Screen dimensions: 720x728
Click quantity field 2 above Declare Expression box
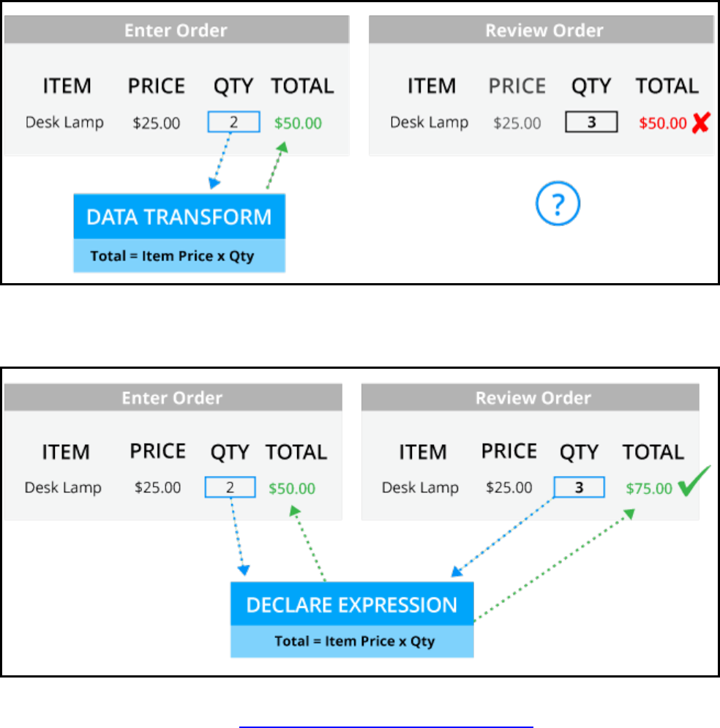pyautogui.click(x=230, y=487)
